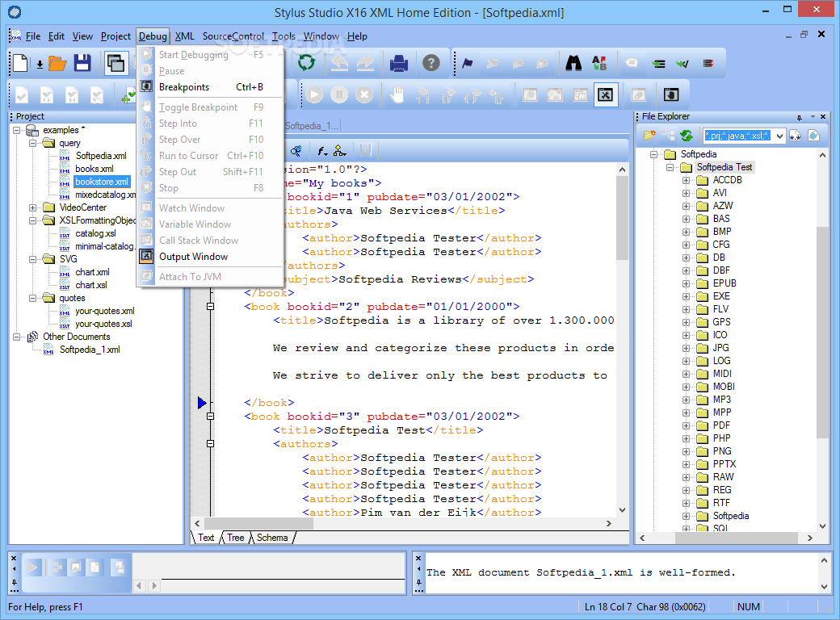
Task: Select books.xml in Project tree
Action: (x=94, y=169)
